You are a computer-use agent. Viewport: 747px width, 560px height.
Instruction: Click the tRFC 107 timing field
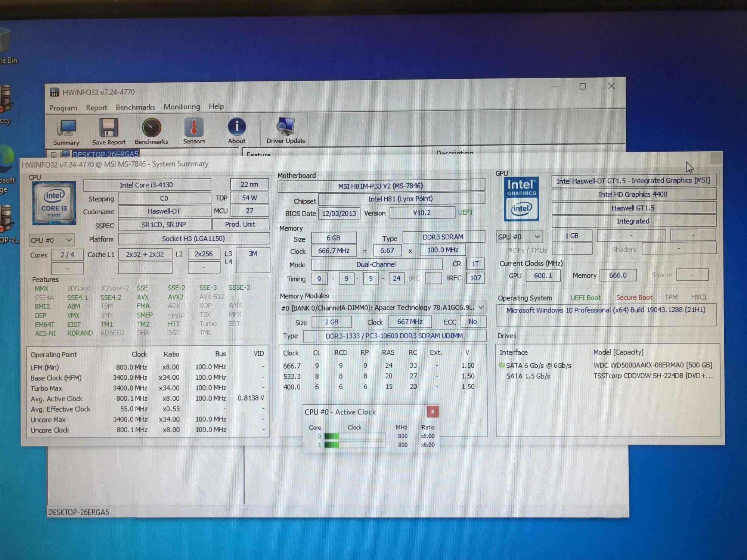pyautogui.click(x=475, y=278)
